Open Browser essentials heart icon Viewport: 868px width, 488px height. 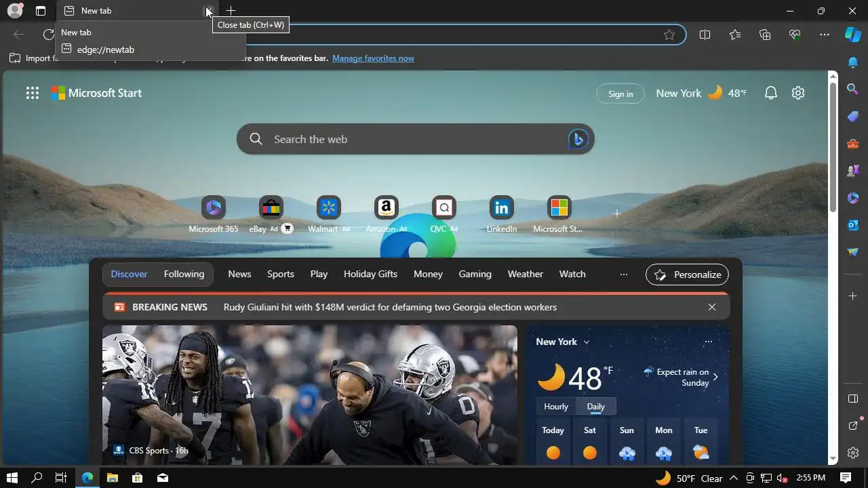795,35
